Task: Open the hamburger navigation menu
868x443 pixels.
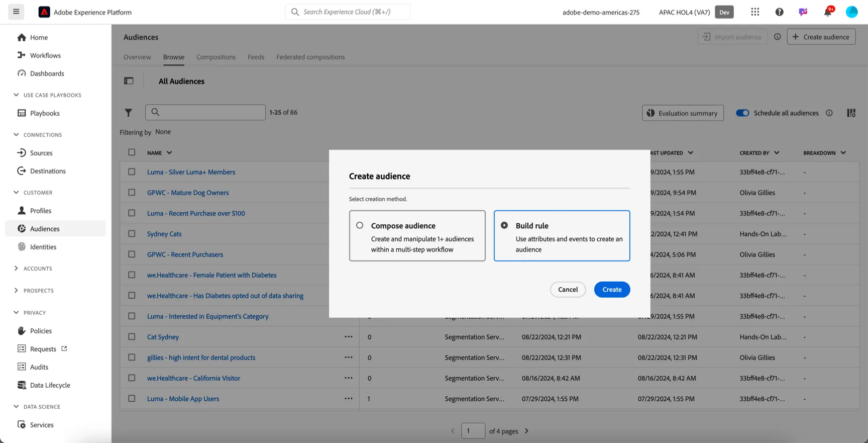Action: point(16,12)
